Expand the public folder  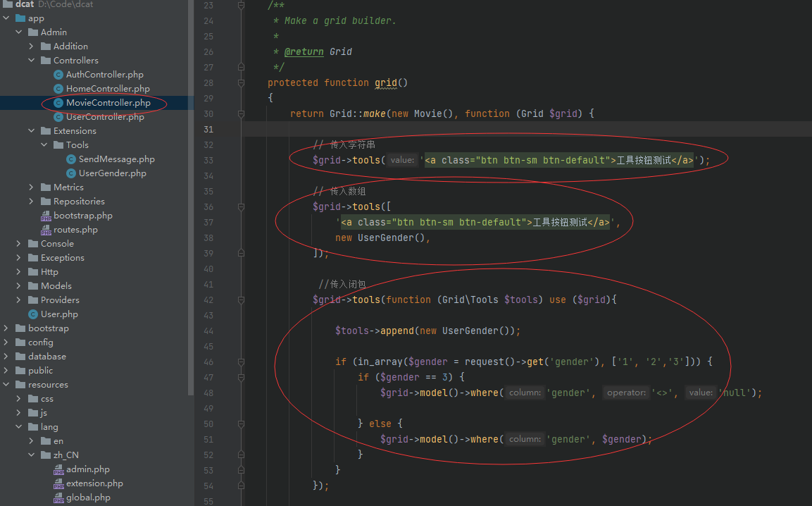[6, 370]
